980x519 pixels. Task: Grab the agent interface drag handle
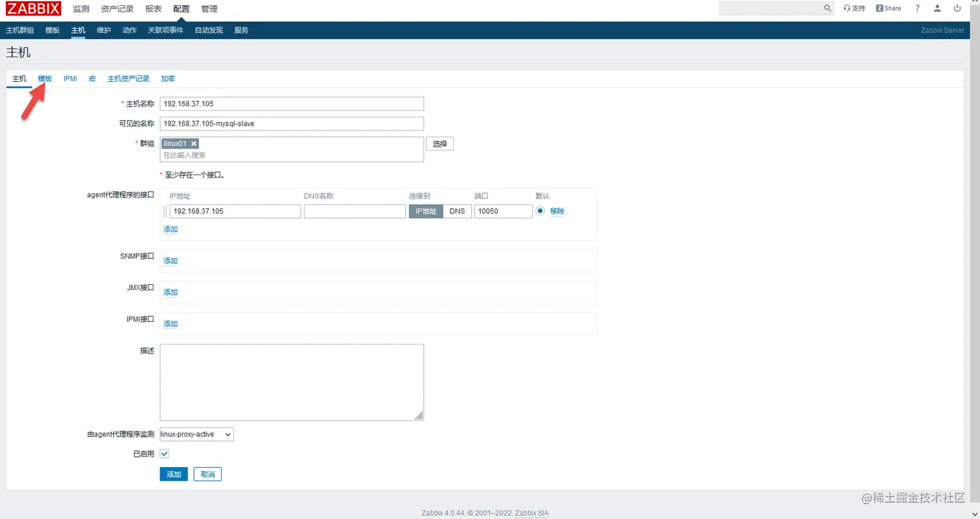pyautogui.click(x=165, y=211)
